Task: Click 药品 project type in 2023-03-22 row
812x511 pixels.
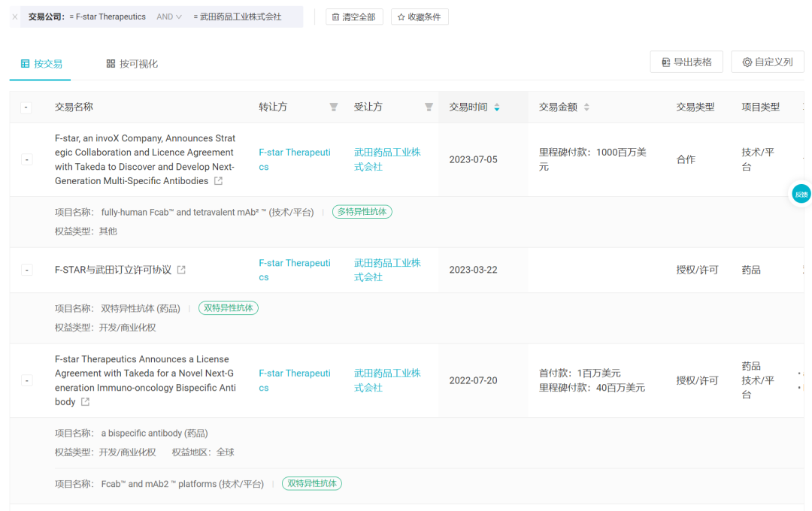Action: 751,270
